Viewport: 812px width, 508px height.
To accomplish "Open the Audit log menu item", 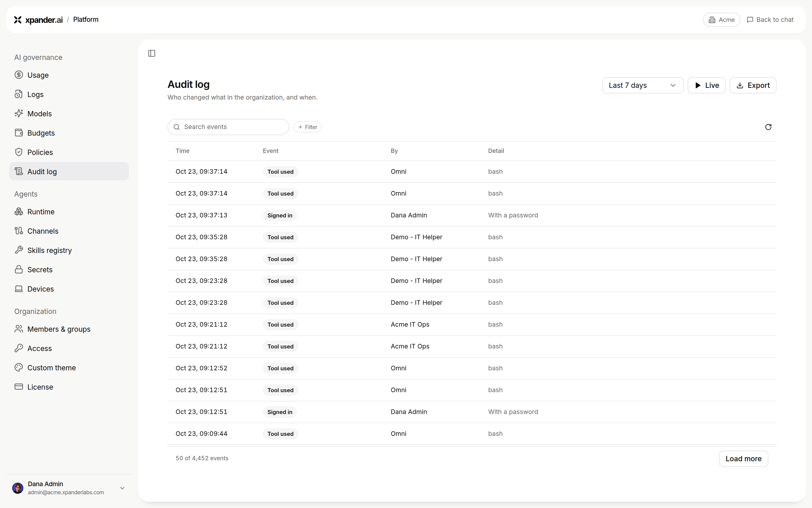I will point(69,172).
